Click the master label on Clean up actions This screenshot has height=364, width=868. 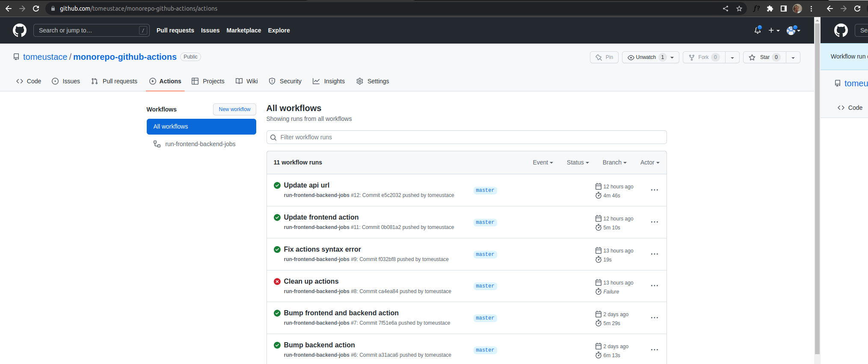pos(485,286)
